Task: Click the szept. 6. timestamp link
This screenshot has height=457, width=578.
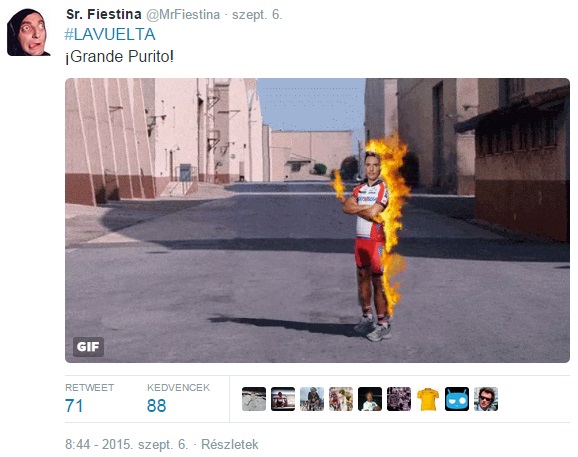Action: (257, 15)
